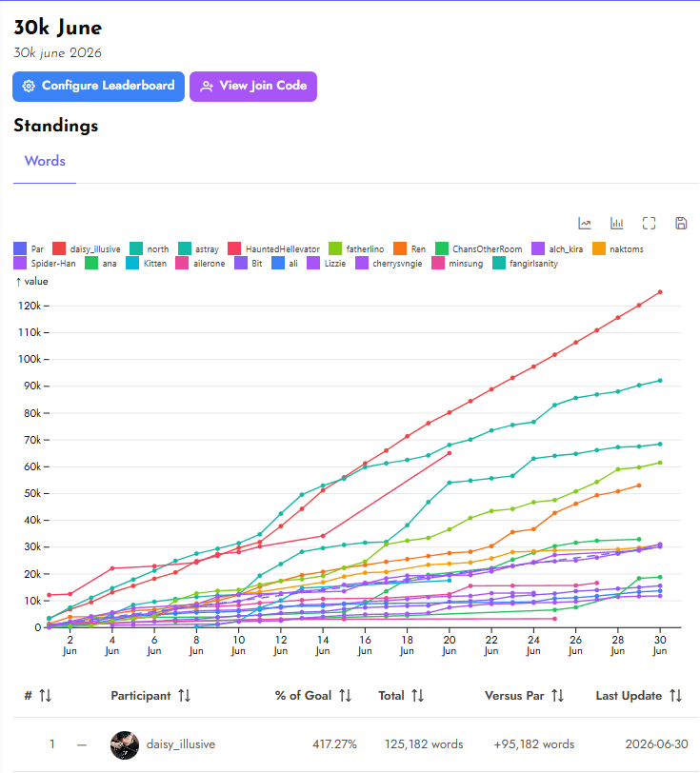
Task: Click the HauntedHellevator legend swatch
Action: 234,249
